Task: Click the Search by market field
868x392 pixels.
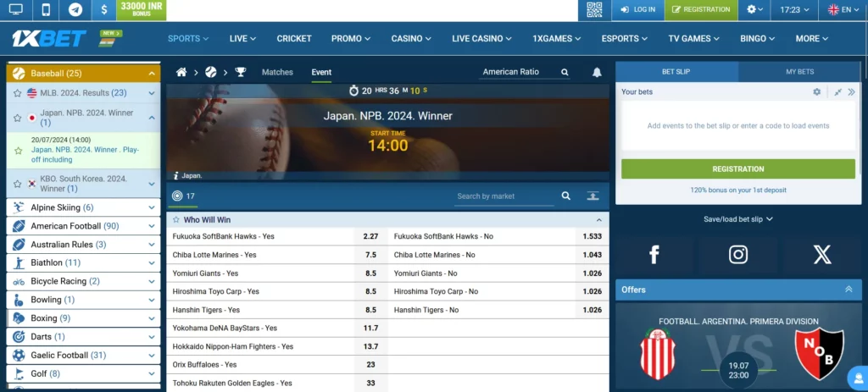Action: [506, 196]
